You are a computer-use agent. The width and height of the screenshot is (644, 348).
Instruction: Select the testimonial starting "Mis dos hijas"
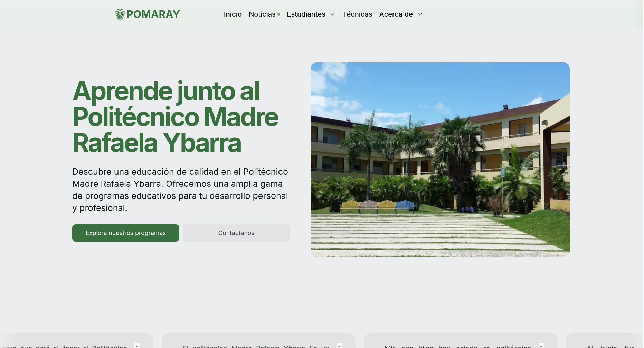[x=458, y=346]
